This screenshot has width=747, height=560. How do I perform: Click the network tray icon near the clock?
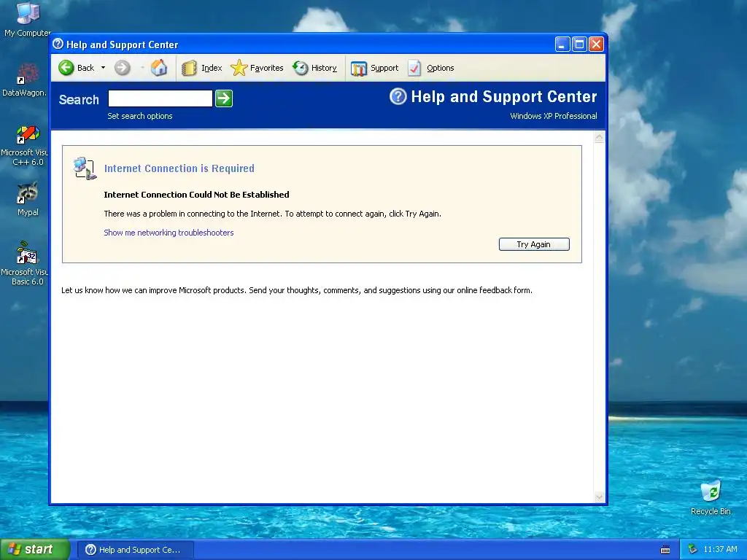pyautogui.click(x=692, y=550)
